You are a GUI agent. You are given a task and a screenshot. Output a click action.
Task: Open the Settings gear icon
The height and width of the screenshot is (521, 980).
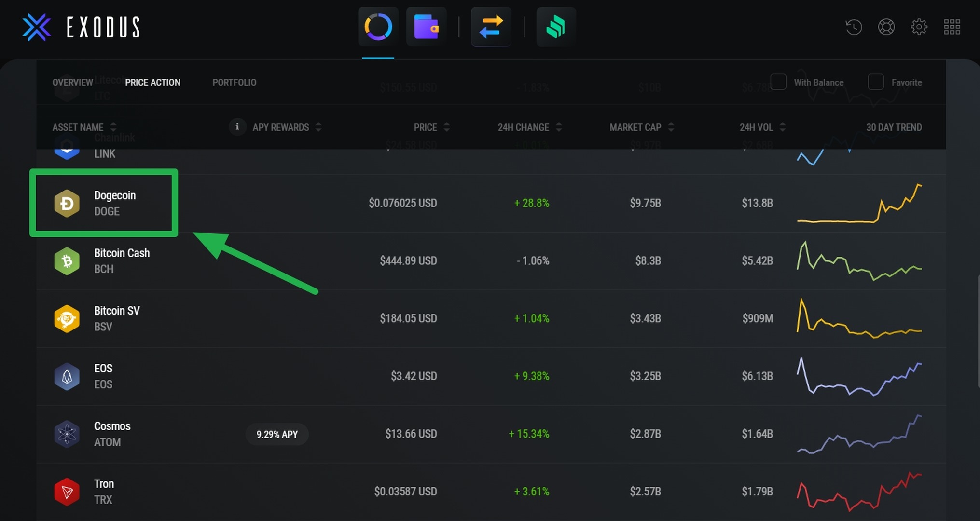click(919, 27)
